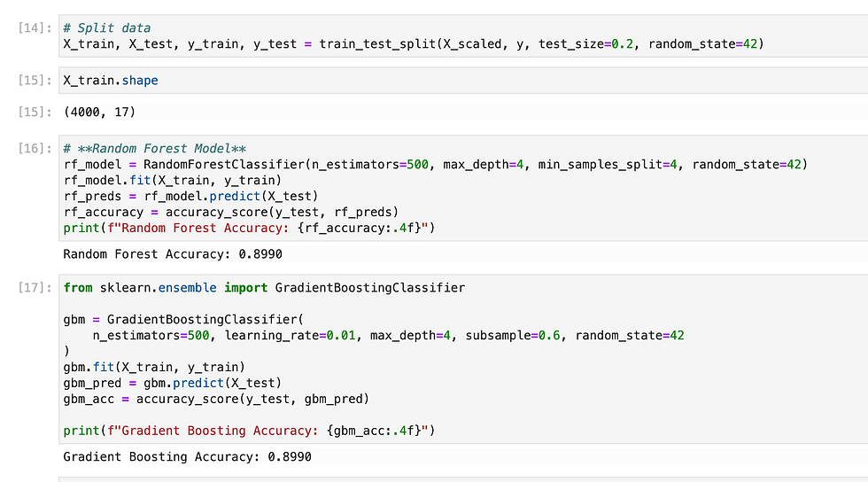Image resolution: width=868 pixels, height=482 pixels.
Task: Click the n_estimators=500, learning_rate=0.01 line
Action: click(x=389, y=336)
